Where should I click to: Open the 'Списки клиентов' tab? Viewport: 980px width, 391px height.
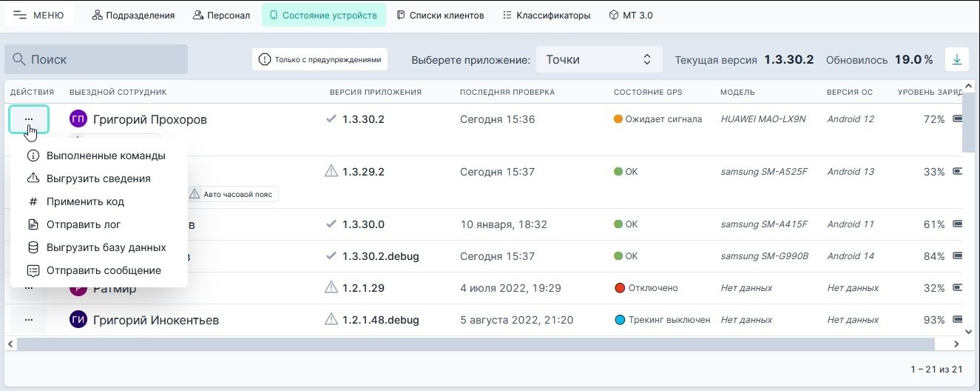[440, 16]
